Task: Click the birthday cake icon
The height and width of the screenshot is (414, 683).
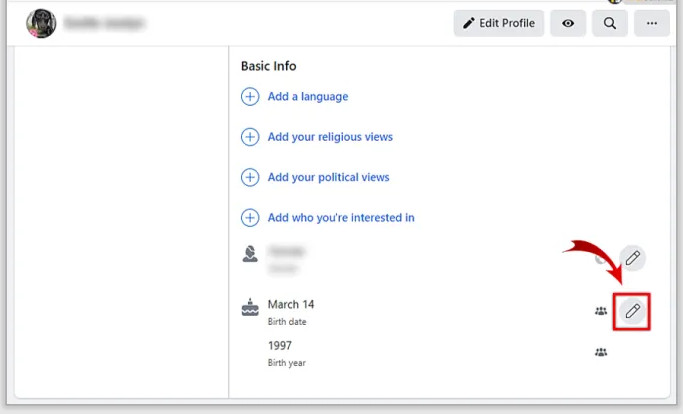Action: [x=250, y=308]
